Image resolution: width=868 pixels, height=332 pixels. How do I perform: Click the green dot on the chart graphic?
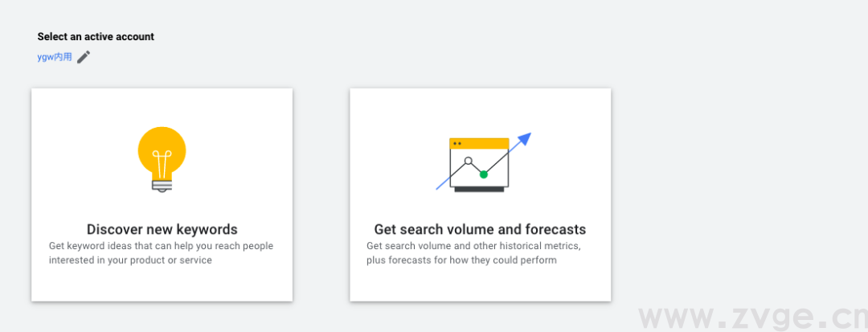[484, 174]
